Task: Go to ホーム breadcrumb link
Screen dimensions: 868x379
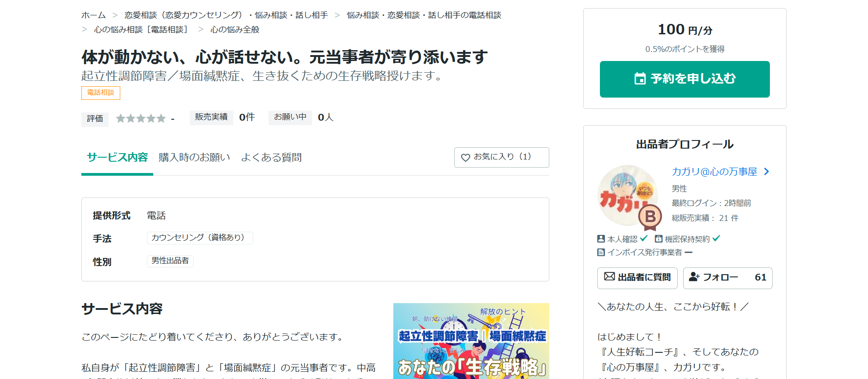Action: [x=93, y=15]
